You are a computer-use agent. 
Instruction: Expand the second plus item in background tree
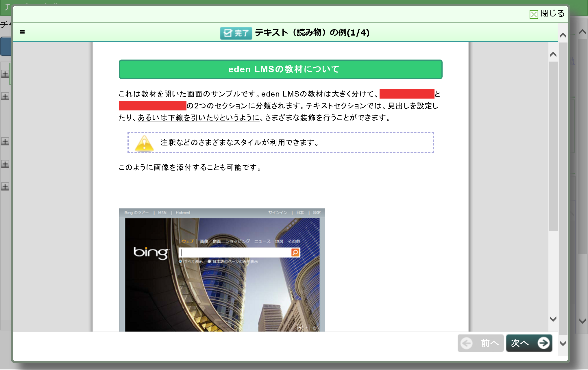[x=5, y=96]
